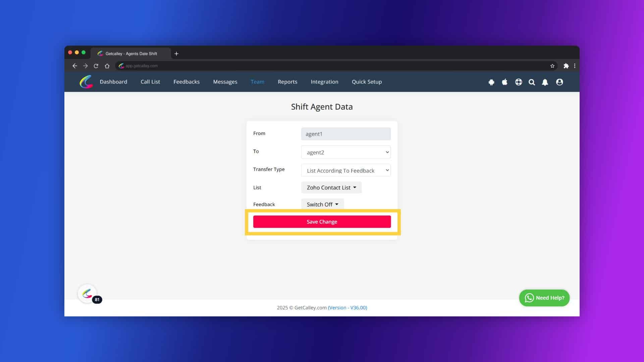The width and height of the screenshot is (644, 362).
Task: Click the From agent1 input field
Action: [345, 133]
